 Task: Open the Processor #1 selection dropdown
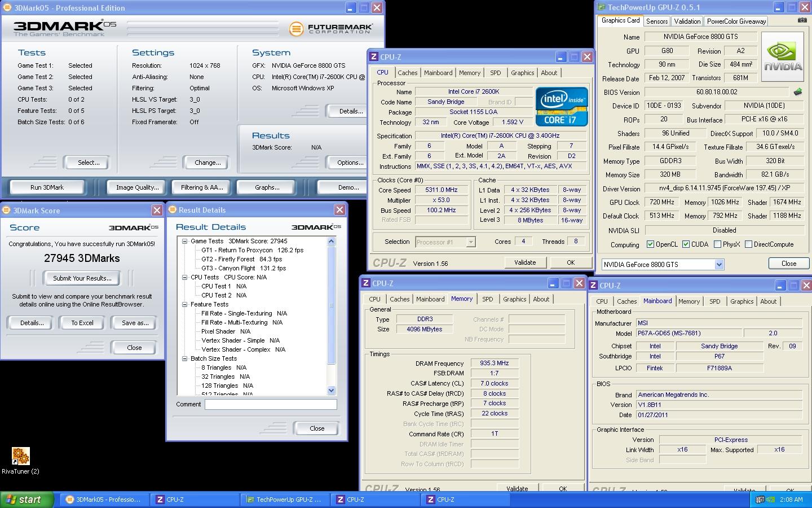point(471,242)
